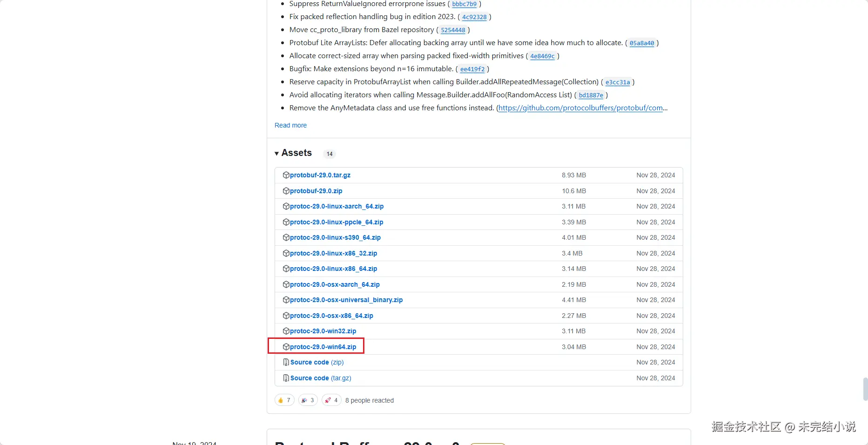The image size is (868, 445).
Task: Click package icon beside protoc-29.0-linux-aarch_64.zip
Action: 286,206
